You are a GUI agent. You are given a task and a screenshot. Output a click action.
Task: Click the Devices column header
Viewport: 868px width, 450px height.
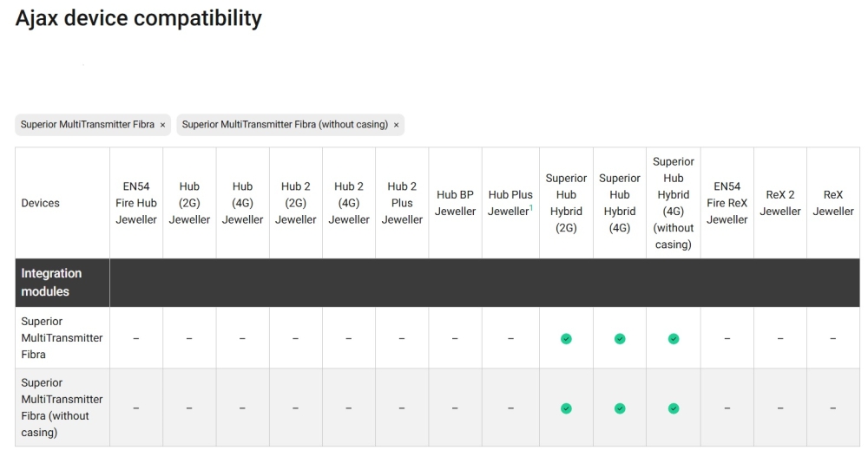pyautogui.click(x=42, y=203)
